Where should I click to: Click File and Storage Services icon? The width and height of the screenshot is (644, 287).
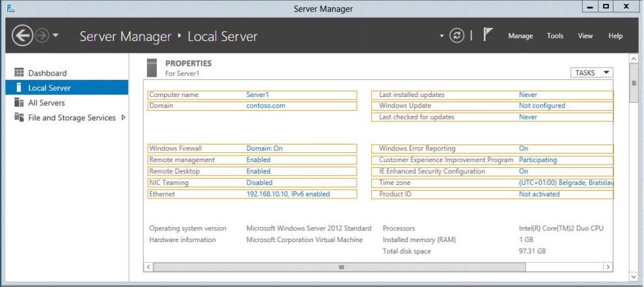pos(19,117)
